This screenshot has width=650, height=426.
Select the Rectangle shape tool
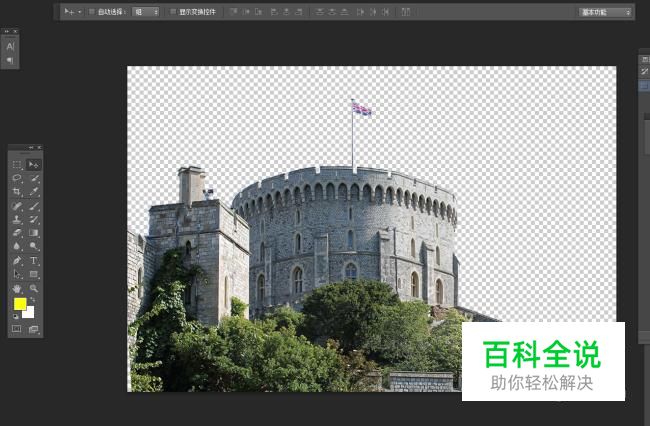coord(34,274)
